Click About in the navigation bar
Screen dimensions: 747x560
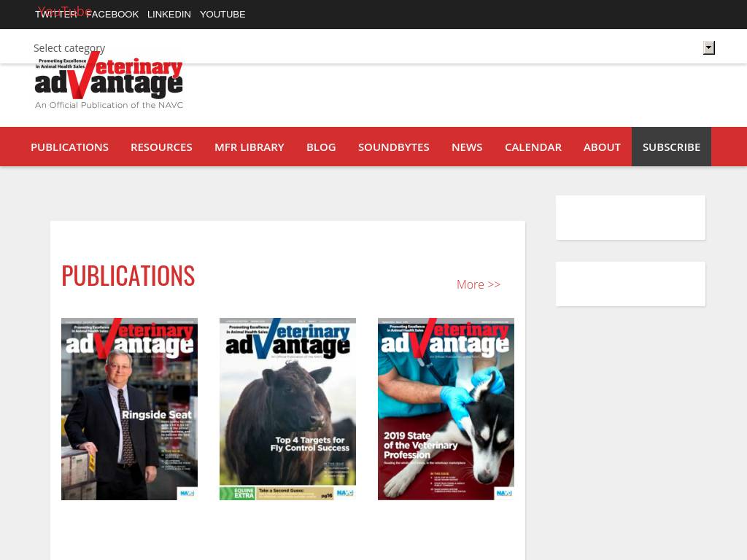602,147
